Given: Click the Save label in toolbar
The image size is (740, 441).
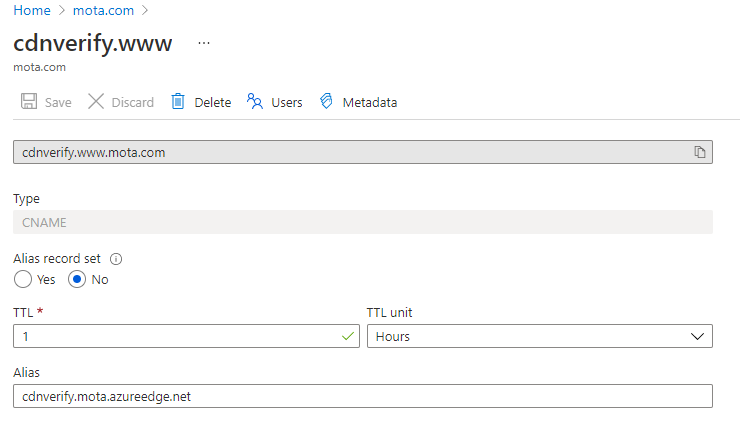Looking at the screenshot, I should point(58,102).
